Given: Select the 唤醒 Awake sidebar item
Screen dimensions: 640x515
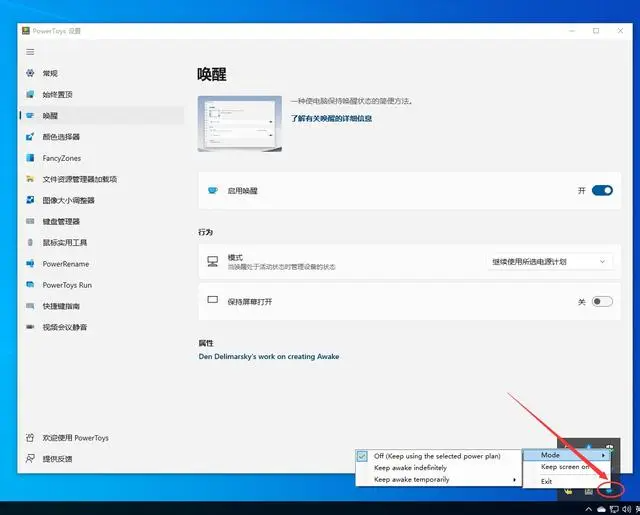Looking at the screenshot, I should 102,116.
